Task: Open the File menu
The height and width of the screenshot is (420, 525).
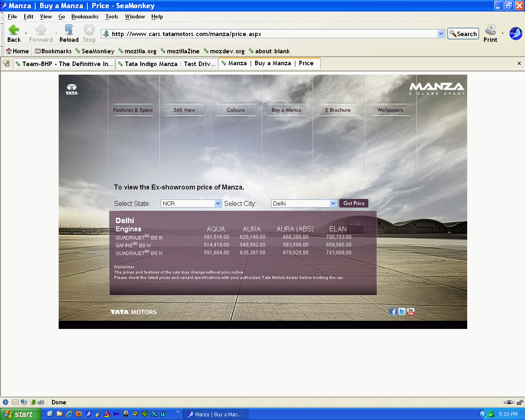Action: pos(12,16)
